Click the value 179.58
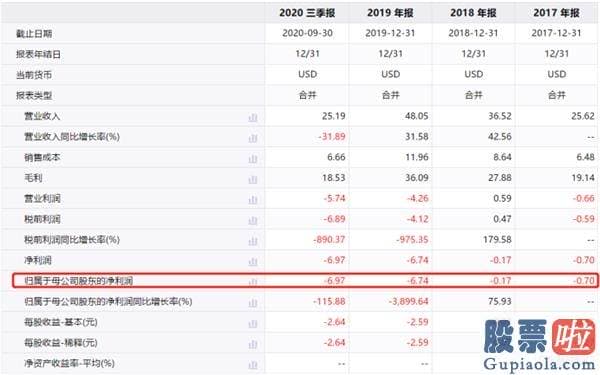Viewport: 600px width, 375px height. pos(497,240)
